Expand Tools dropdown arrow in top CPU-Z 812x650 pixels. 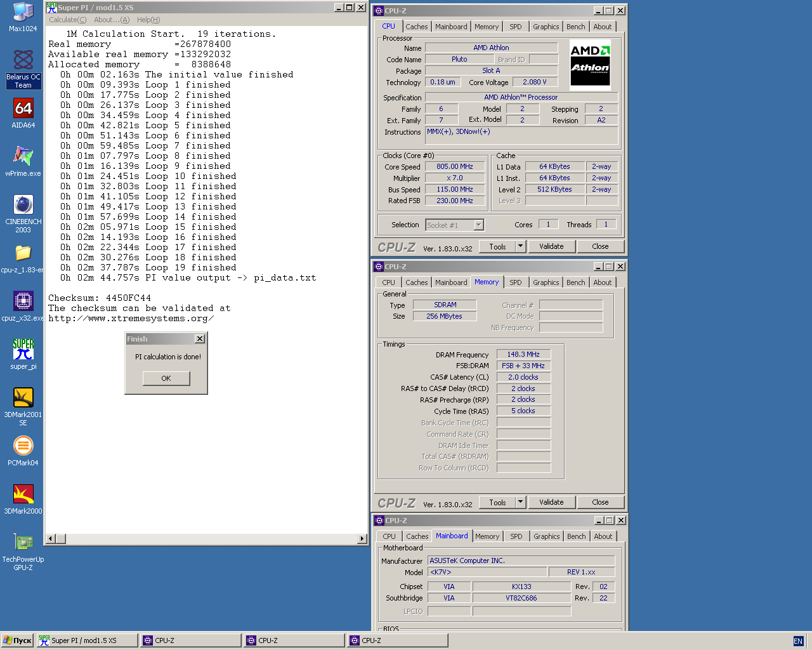pyautogui.click(x=521, y=246)
